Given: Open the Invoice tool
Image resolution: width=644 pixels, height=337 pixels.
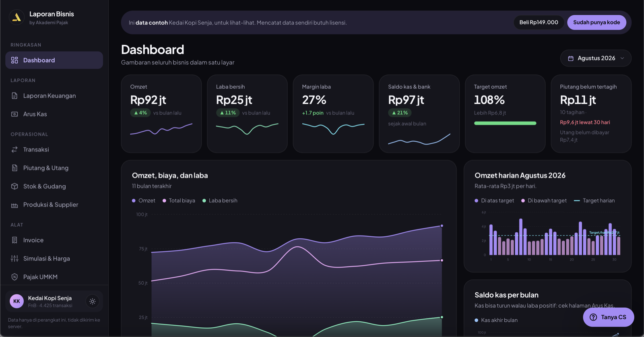Looking at the screenshot, I should pyautogui.click(x=54, y=240).
